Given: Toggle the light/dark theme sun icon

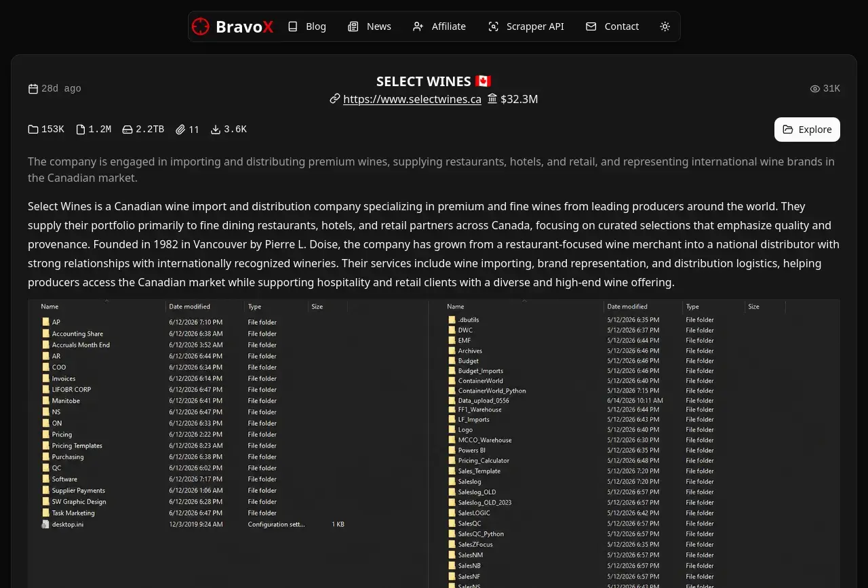Looking at the screenshot, I should [665, 26].
